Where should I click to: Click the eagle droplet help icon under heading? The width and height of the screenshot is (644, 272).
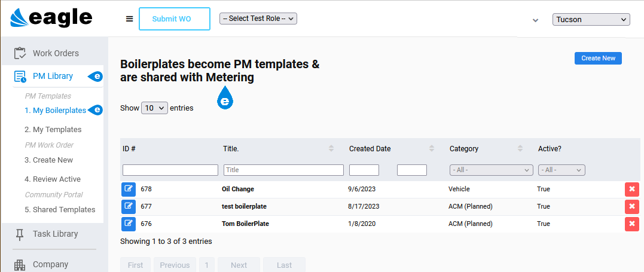(x=225, y=98)
